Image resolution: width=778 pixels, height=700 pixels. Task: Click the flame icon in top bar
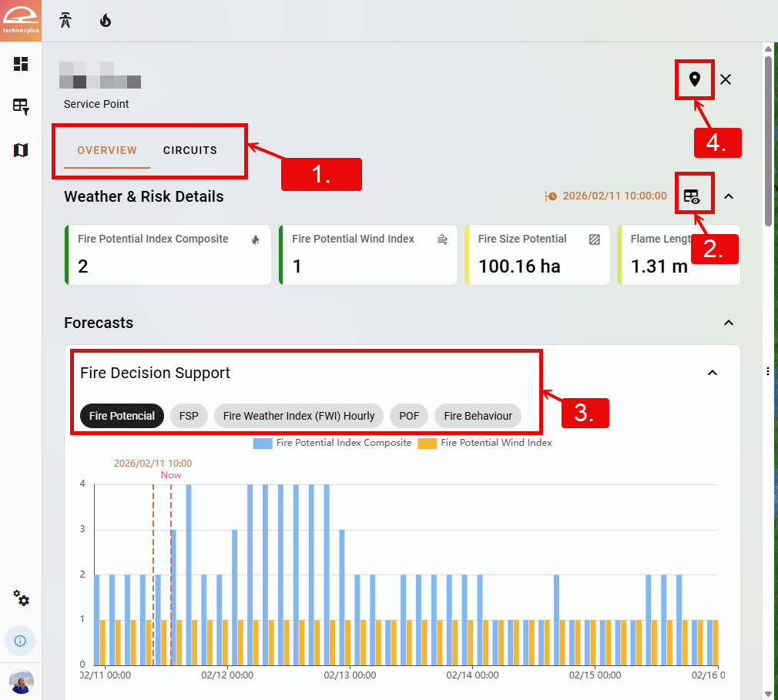coord(106,21)
